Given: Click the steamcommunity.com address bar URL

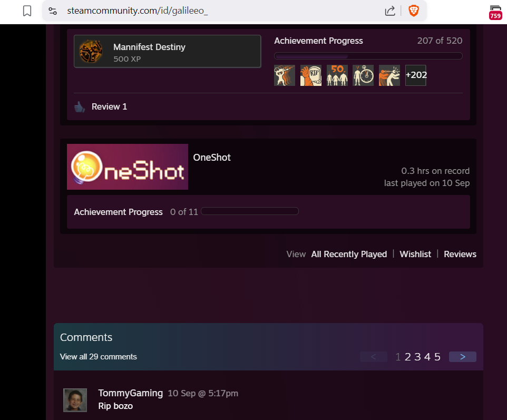Looking at the screenshot, I should [138, 11].
